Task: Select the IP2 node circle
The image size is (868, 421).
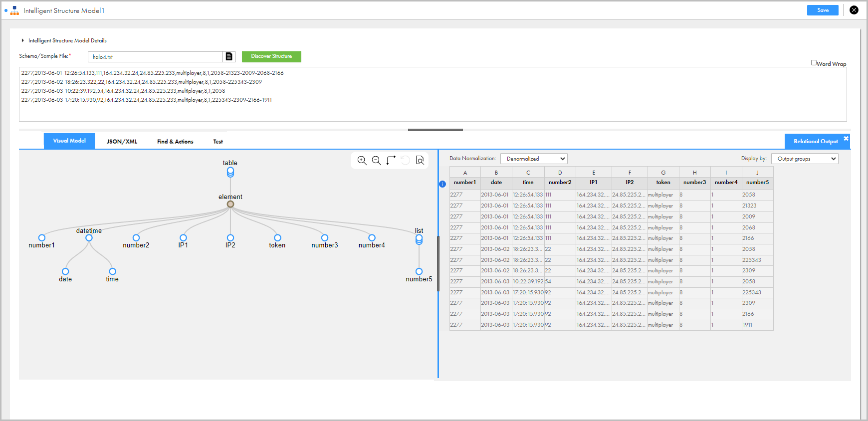Action: pyautogui.click(x=230, y=238)
